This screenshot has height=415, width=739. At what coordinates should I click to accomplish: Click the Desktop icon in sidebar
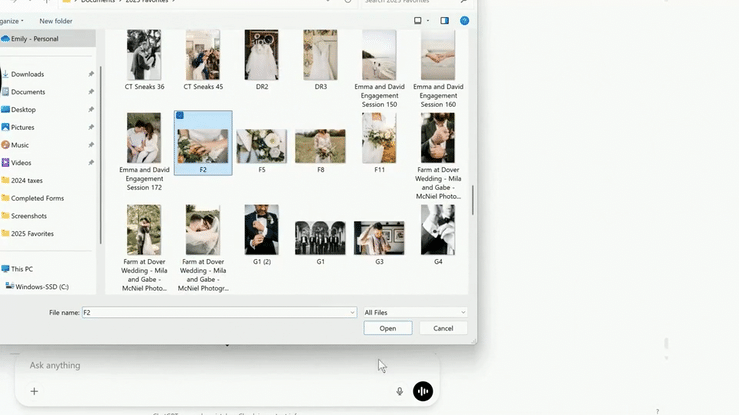[5, 109]
